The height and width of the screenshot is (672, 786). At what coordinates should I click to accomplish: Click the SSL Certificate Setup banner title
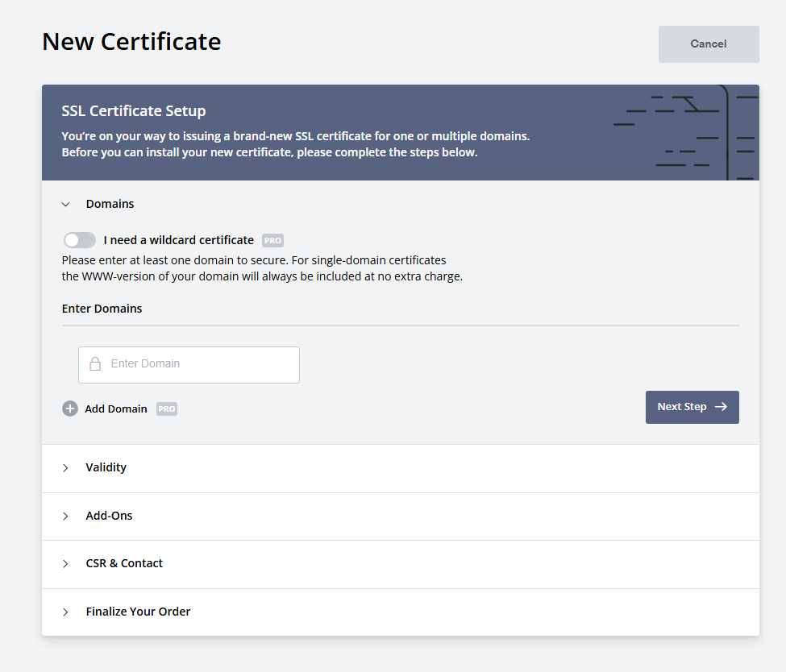click(134, 110)
